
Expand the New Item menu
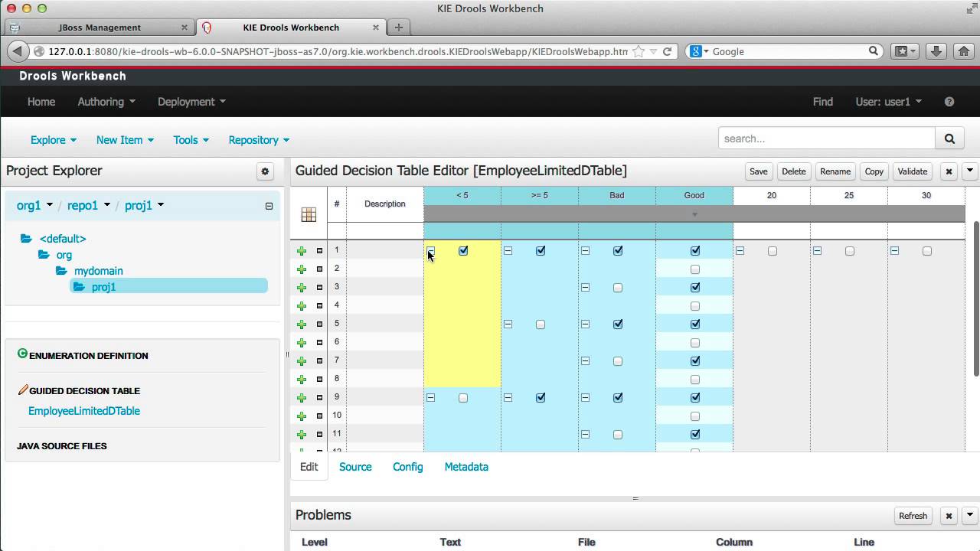pos(125,140)
